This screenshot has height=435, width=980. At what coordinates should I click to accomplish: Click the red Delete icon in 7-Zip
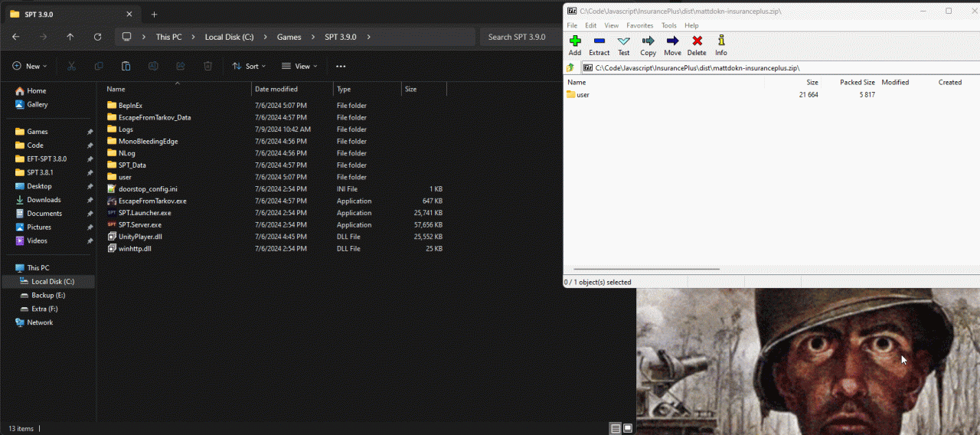point(697,45)
